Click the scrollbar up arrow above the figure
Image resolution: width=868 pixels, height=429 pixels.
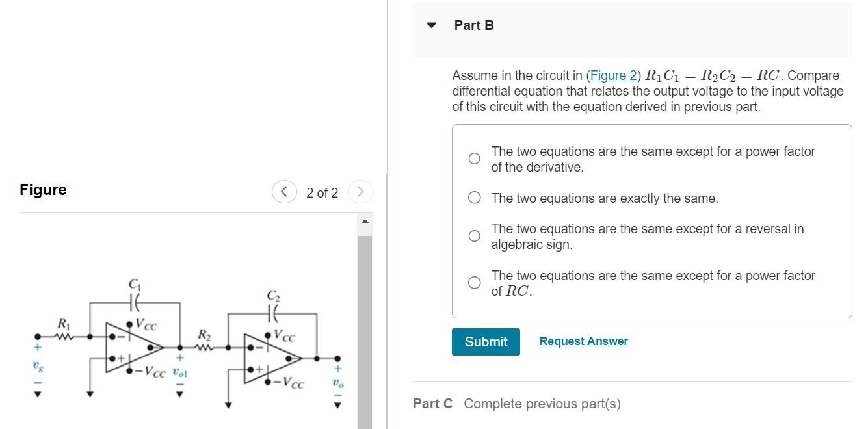pos(365,220)
